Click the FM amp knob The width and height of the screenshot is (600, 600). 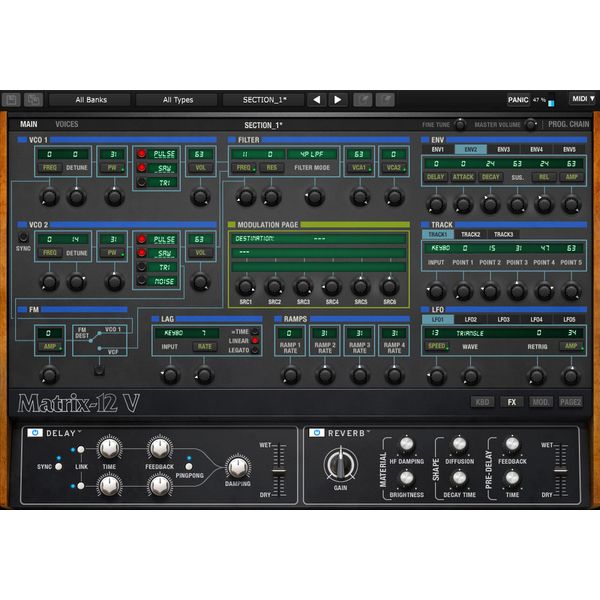(49, 374)
